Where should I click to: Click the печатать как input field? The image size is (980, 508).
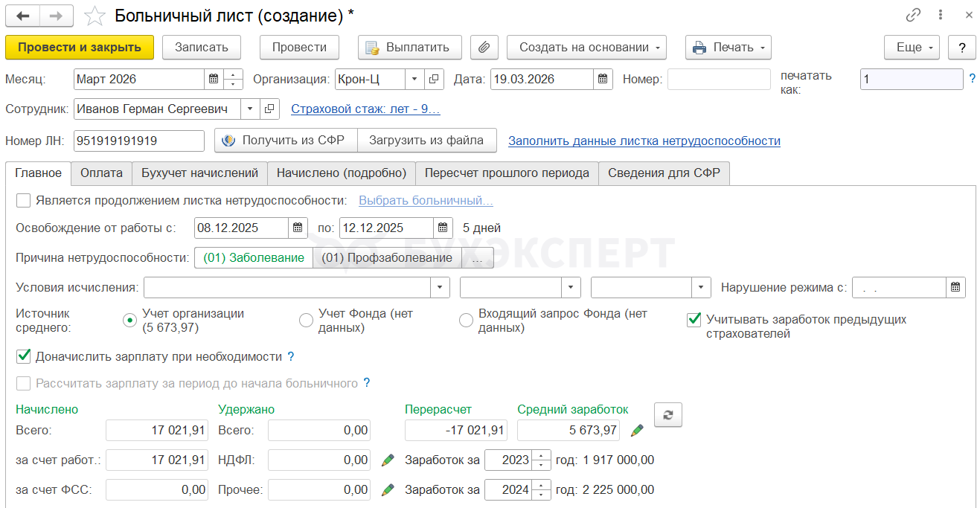tap(912, 79)
